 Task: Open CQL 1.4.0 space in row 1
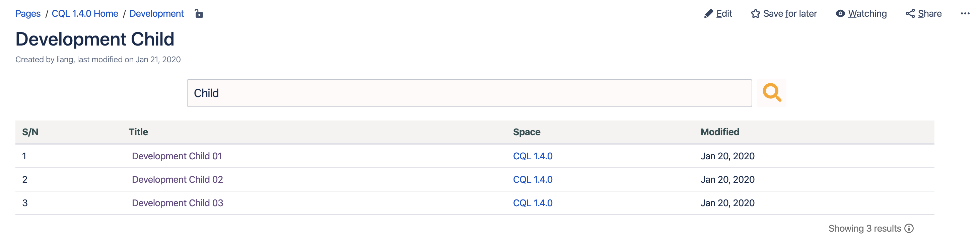click(x=533, y=156)
